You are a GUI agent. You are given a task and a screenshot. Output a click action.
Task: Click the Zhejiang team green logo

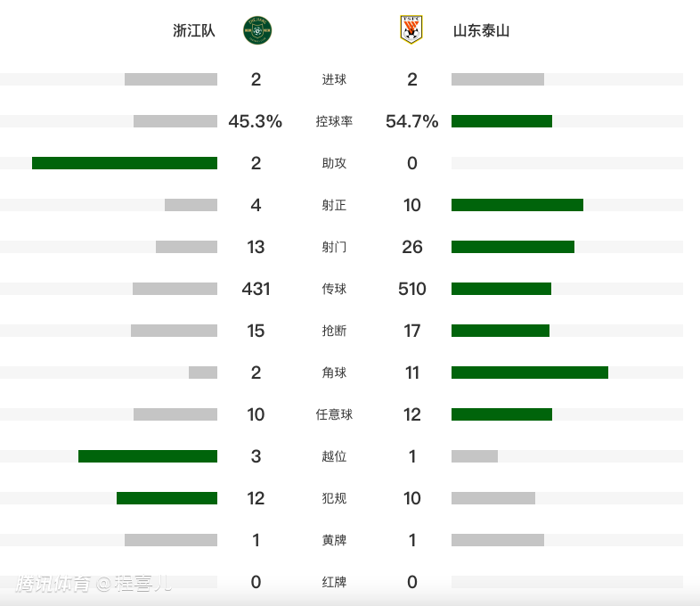(x=257, y=30)
